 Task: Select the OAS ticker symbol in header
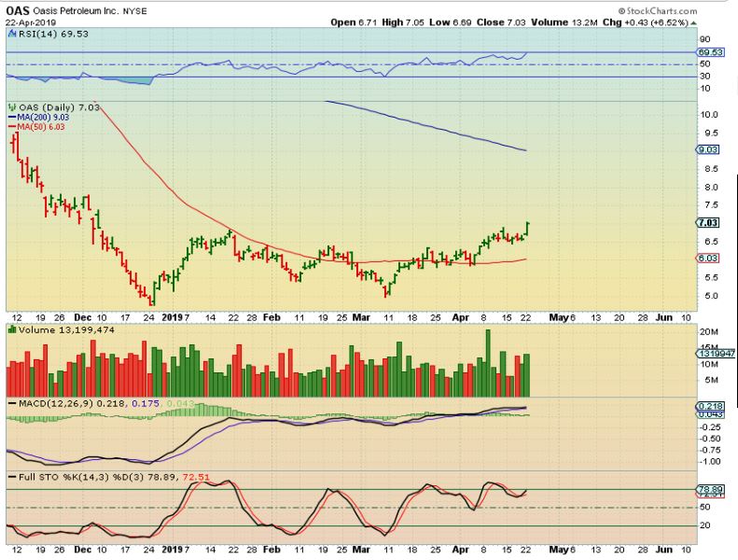[x=18, y=11]
